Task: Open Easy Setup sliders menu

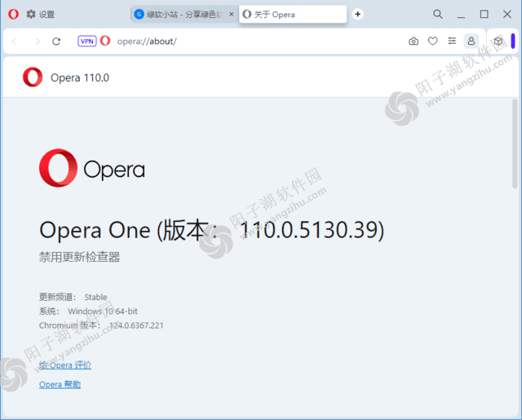Action: [452, 41]
